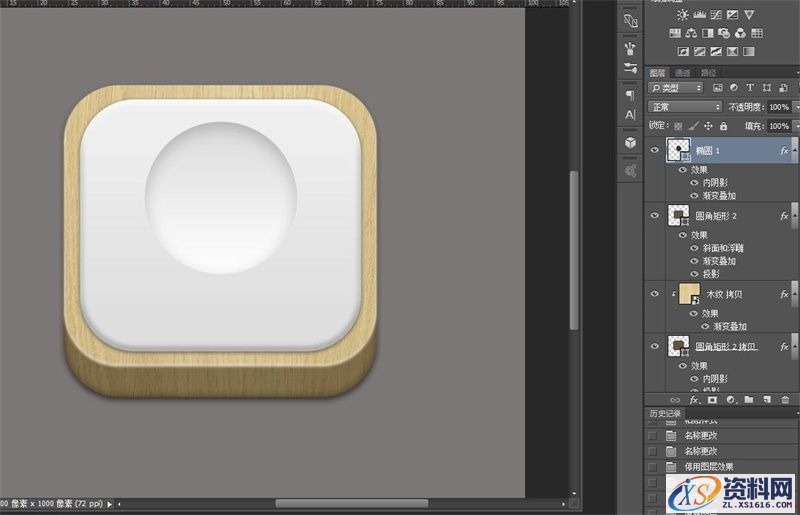
Task: Toggle the 内阴影 effect on 椭圆 1
Action: (x=695, y=183)
